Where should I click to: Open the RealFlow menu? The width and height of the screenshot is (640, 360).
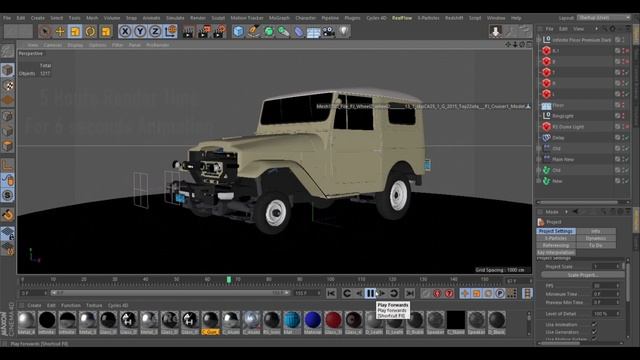(402, 18)
